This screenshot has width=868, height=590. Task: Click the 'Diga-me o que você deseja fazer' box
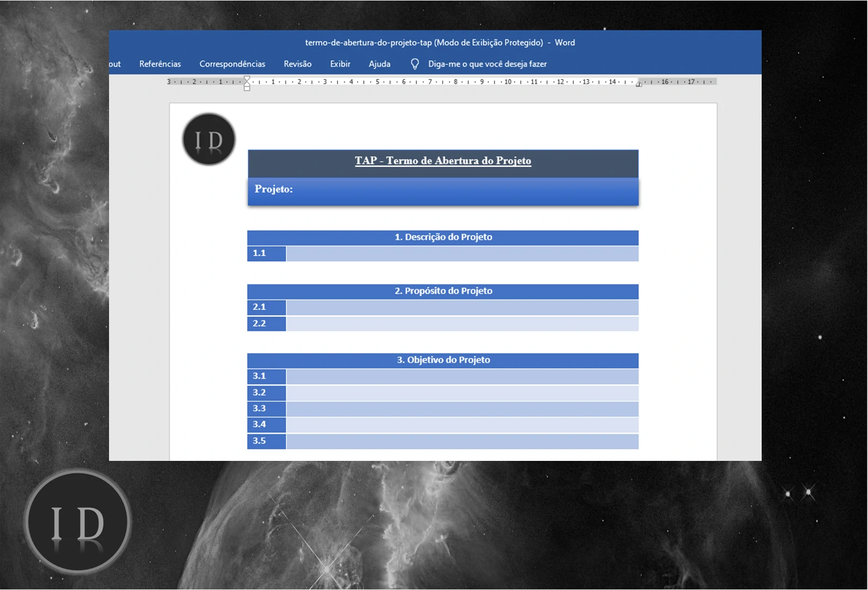point(487,64)
